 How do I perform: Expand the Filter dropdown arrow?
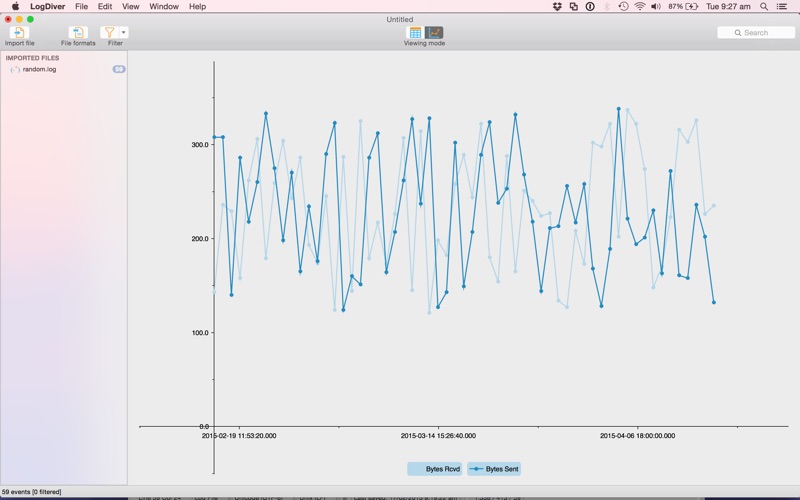click(124, 33)
